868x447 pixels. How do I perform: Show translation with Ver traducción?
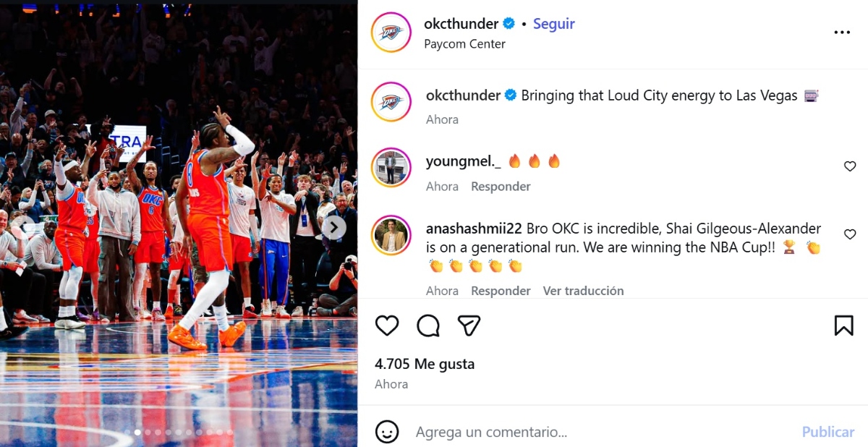(583, 291)
